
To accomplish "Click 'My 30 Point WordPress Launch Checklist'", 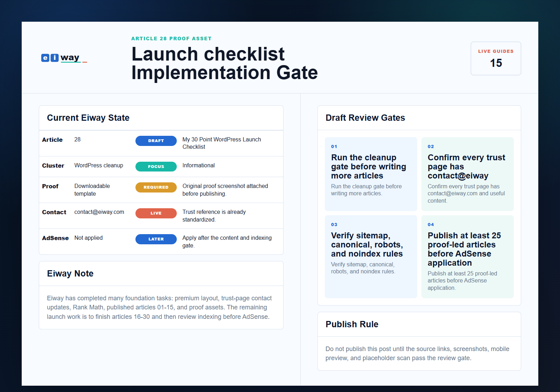I will pyautogui.click(x=222, y=143).
